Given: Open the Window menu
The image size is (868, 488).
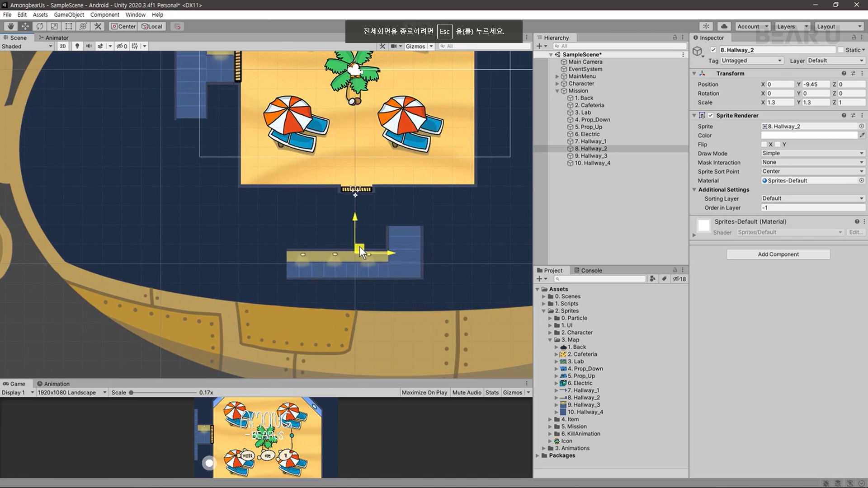Looking at the screenshot, I should tap(135, 14).
